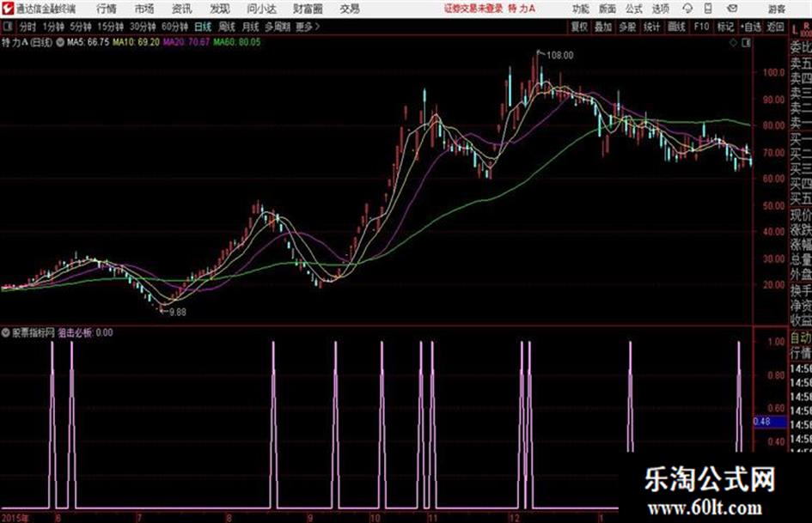The width and height of the screenshot is (812, 523).
Task: Click the 自动 label in right sidebar
Action: click(801, 338)
